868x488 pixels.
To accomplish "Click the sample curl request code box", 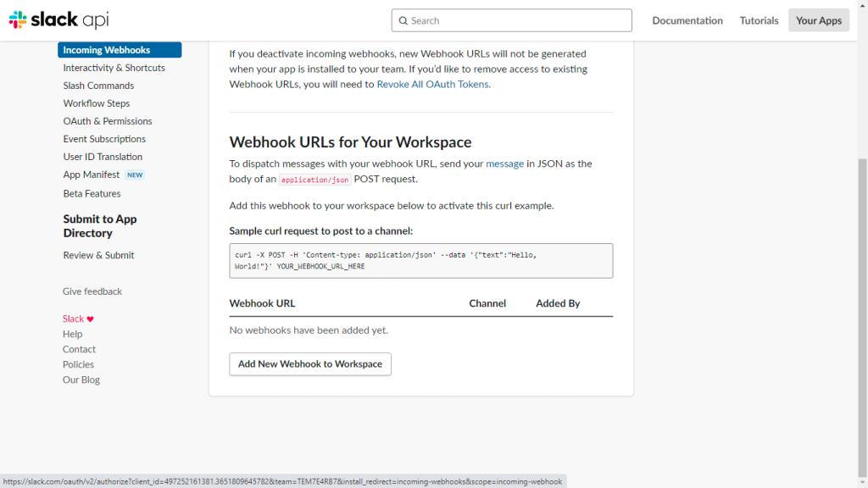I will click(420, 261).
